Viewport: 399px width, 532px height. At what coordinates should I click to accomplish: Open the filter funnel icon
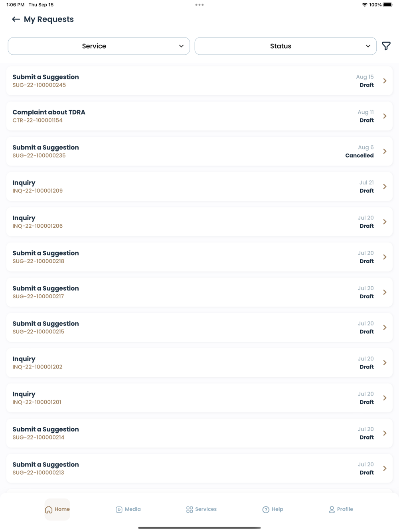[386, 46]
